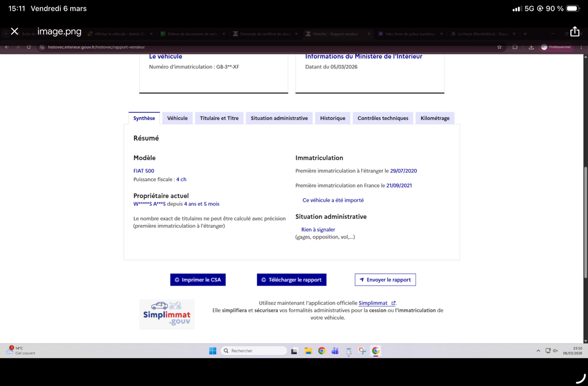Open the Windows Start menu
The height and width of the screenshot is (386, 588).
[x=213, y=351]
